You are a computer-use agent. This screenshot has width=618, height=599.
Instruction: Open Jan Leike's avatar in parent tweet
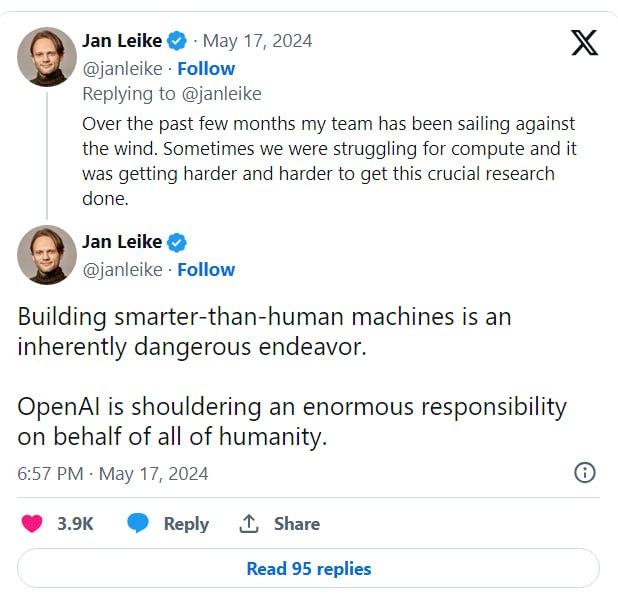click(x=47, y=57)
